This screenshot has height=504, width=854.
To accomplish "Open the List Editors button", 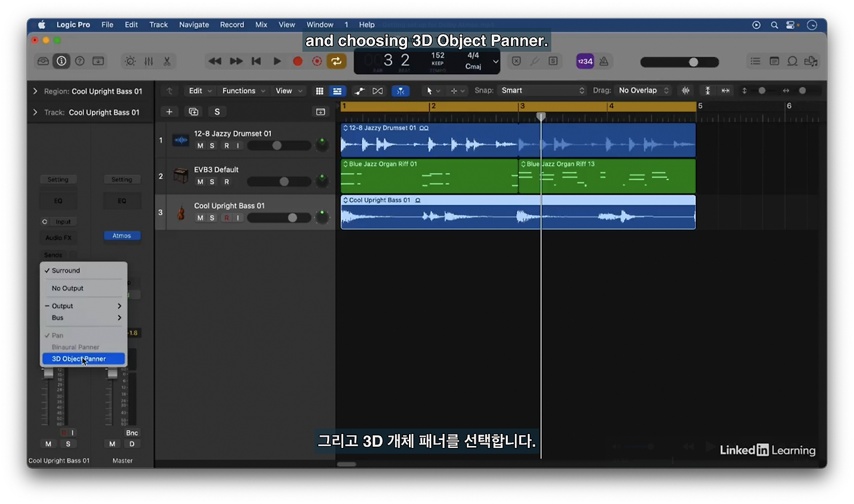I will 755,61.
